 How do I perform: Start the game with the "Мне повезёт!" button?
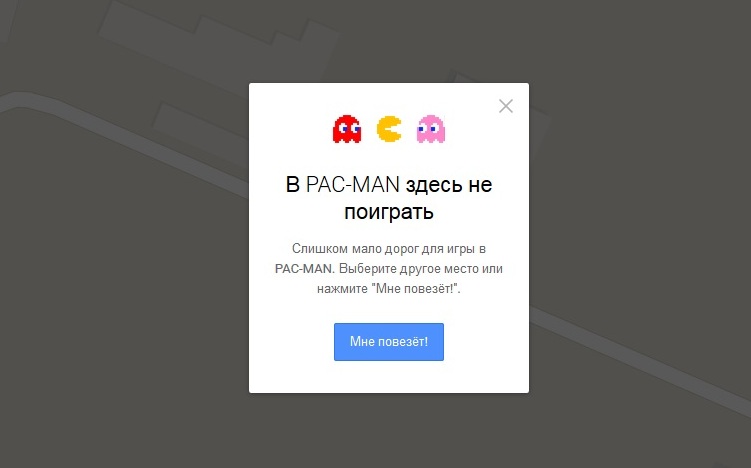[388, 342]
